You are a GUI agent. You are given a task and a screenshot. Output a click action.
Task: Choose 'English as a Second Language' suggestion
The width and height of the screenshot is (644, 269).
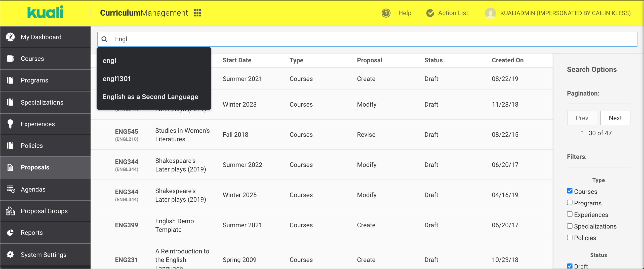(x=150, y=97)
